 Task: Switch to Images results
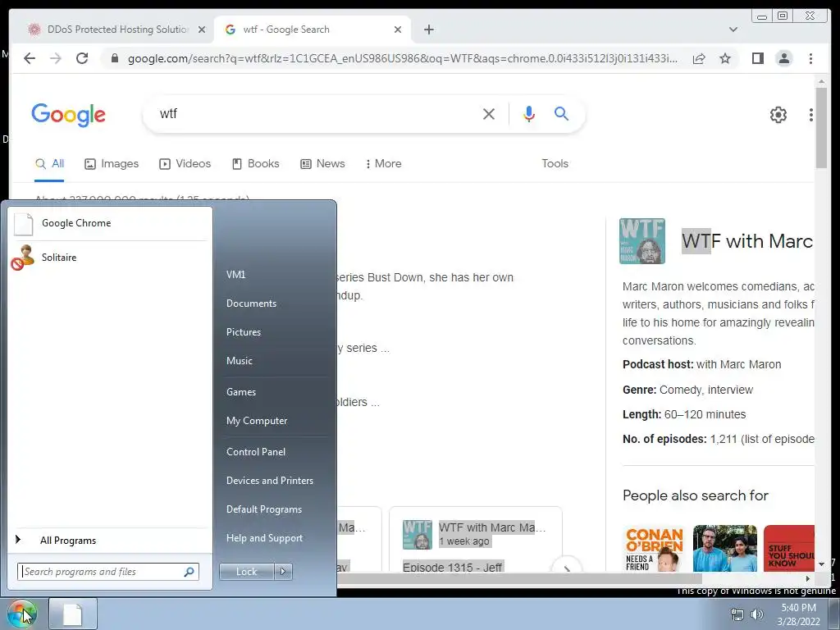(x=112, y=164)
